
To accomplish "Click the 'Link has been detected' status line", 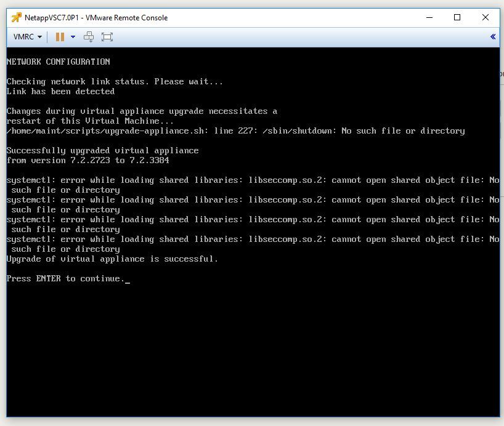I will click(x=60, y=91).
